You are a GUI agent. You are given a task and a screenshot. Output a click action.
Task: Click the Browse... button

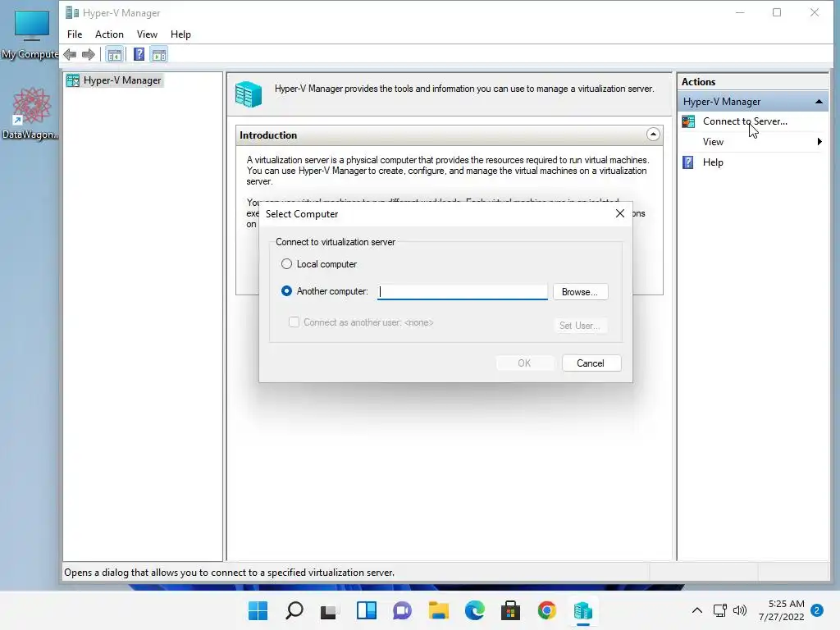pos(580,292)
